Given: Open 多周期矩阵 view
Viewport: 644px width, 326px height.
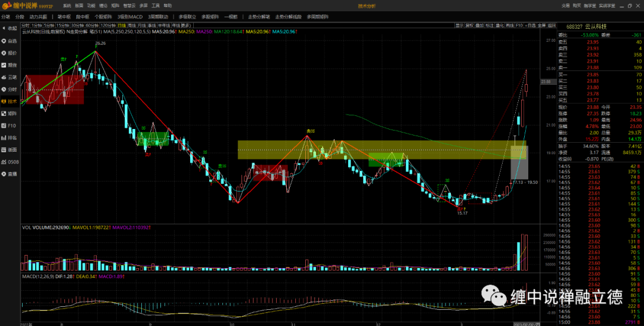Looking at the screenshot, I should pos(317,17).
